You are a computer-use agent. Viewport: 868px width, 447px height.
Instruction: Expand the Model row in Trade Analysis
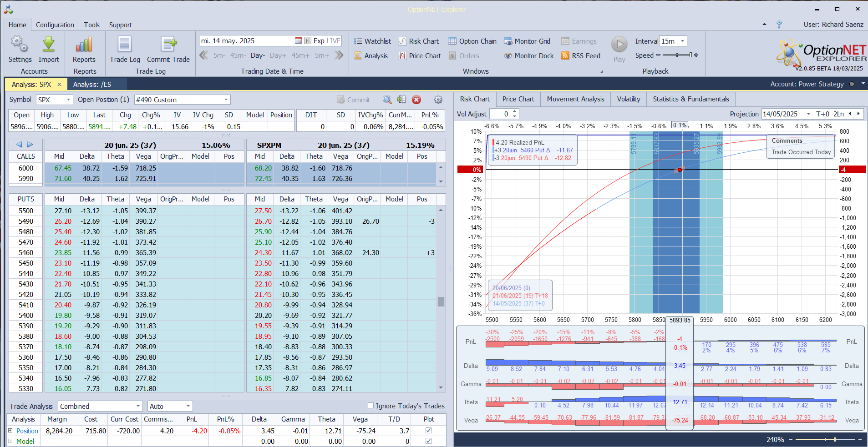pos(10,441)
